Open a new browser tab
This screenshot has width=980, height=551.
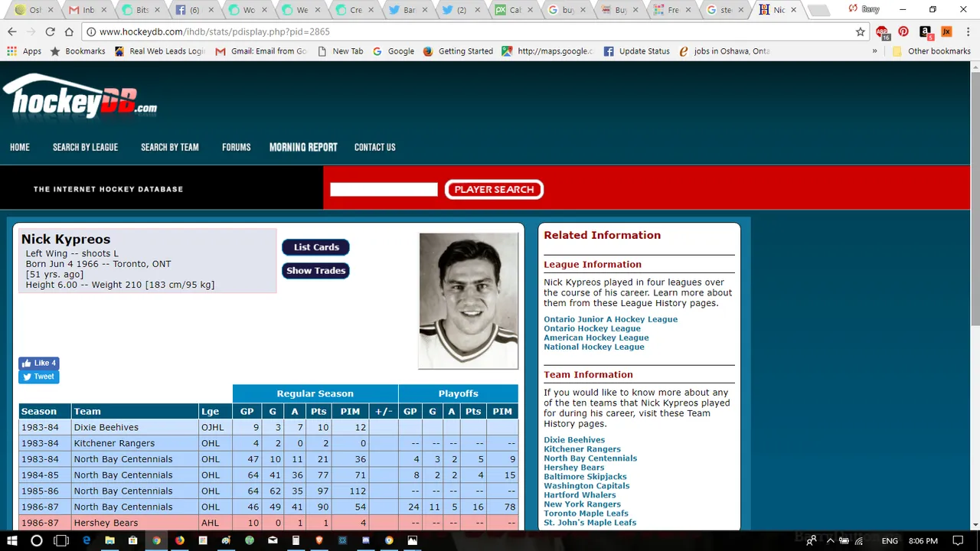pos(818,11)
